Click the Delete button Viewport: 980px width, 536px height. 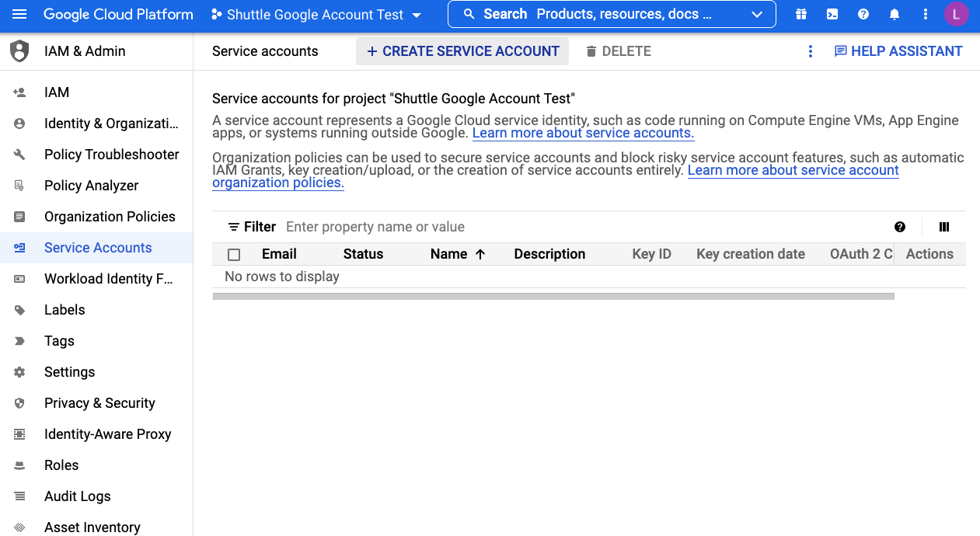coord(618,51)
